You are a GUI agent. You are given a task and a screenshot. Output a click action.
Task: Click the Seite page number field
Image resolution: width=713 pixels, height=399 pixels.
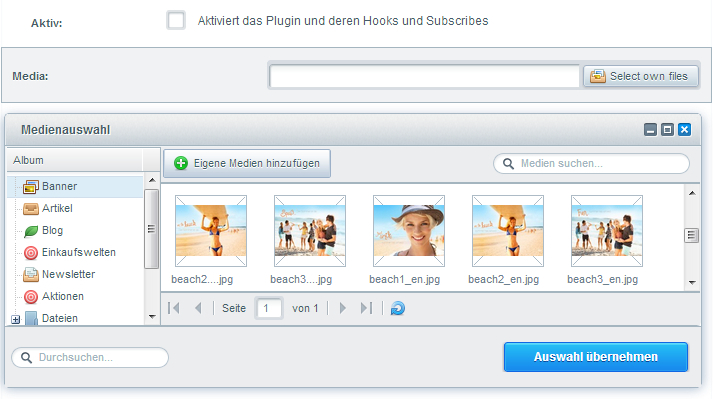[x=269, y=308]
